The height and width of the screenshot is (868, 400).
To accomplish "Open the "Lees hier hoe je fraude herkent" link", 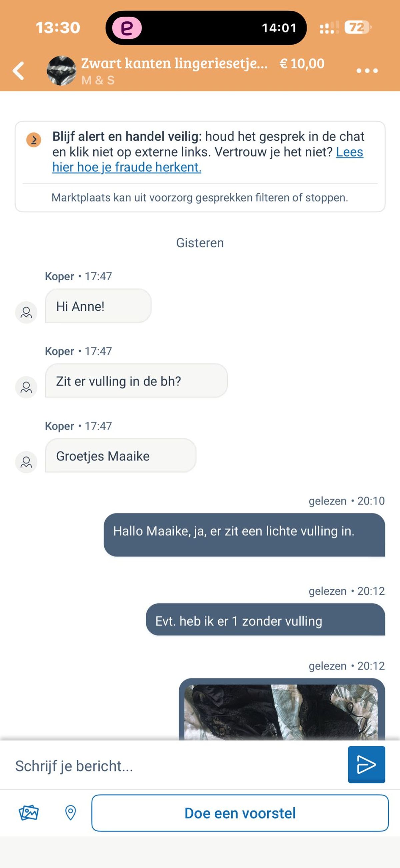I will (127, 168).
